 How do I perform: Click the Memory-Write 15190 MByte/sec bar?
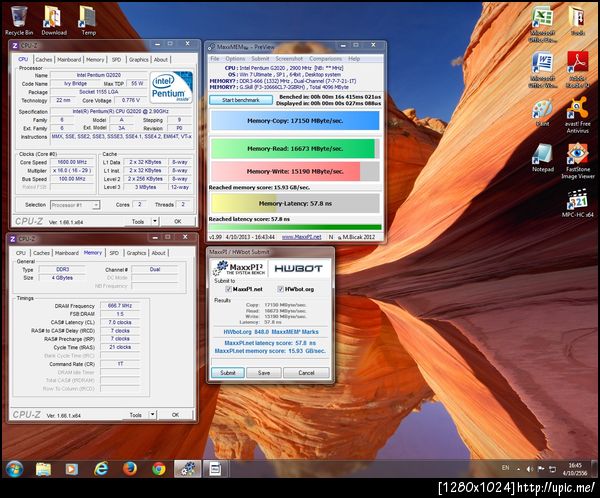point(295,171)
